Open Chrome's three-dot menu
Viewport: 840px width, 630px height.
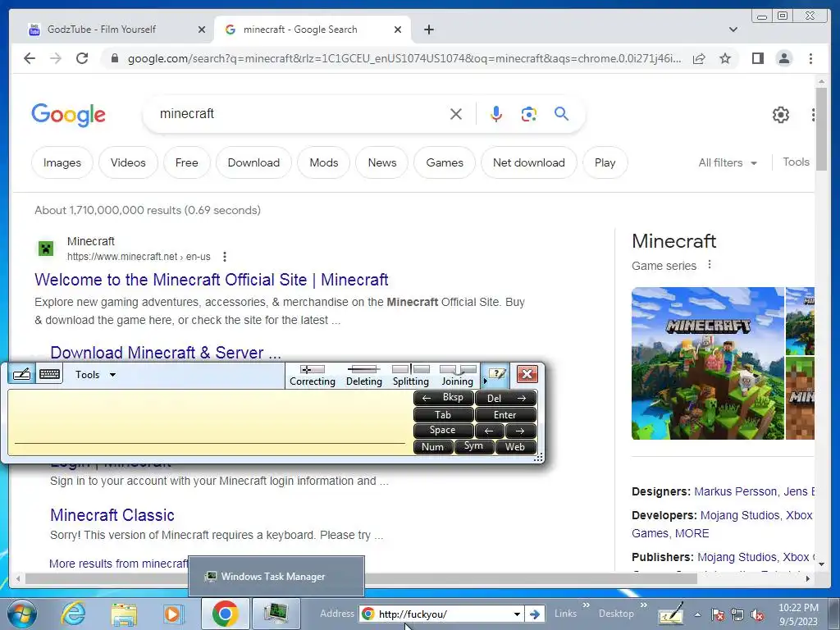tap(811, 58)
